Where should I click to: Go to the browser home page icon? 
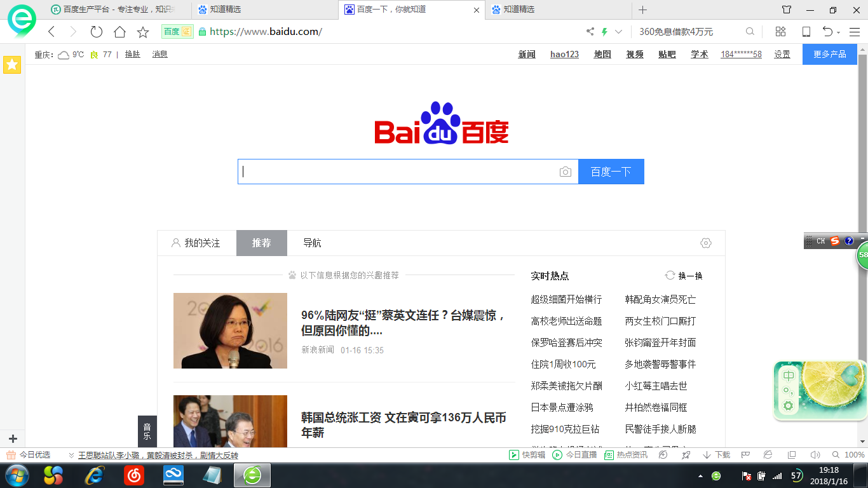pyautogui.click(x=119, y=32)
